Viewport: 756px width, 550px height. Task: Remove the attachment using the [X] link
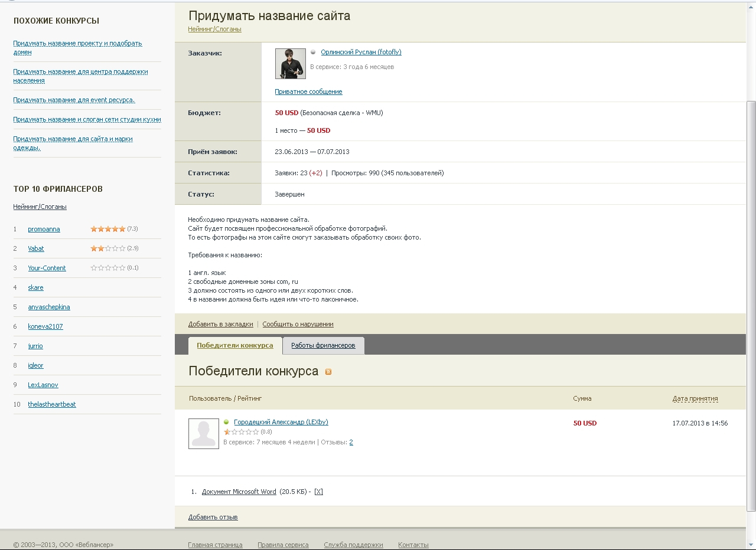[x=318, y=492]
